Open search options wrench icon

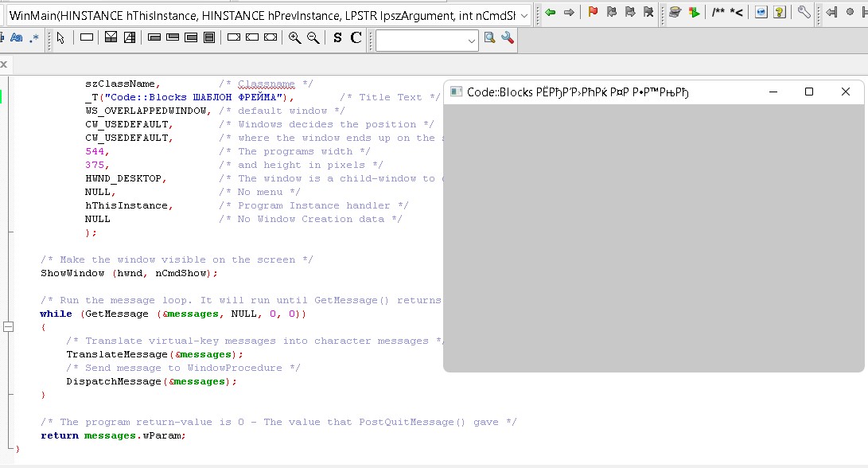(508, 37)
